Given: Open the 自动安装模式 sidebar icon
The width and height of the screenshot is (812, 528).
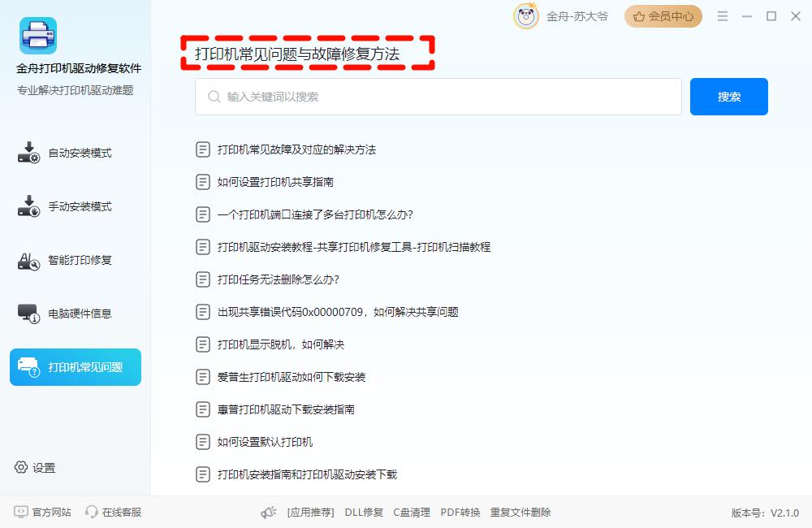Looking at the screenshot, I should point(28,153).
